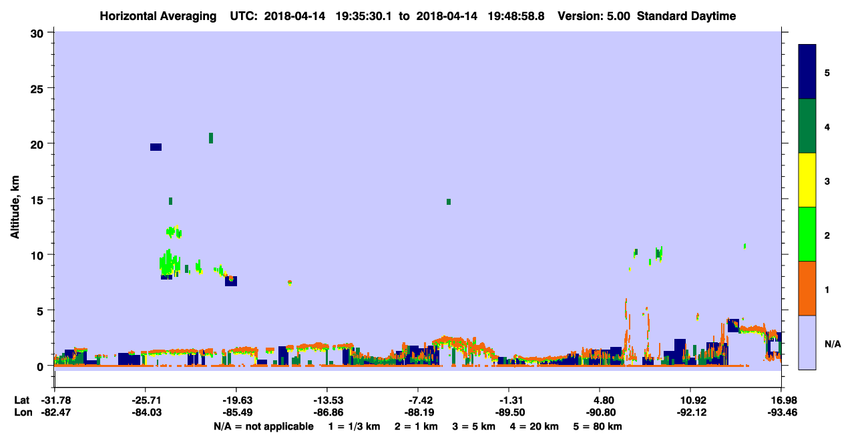
Task: Click longitude value -86.86
Action: 327,413
